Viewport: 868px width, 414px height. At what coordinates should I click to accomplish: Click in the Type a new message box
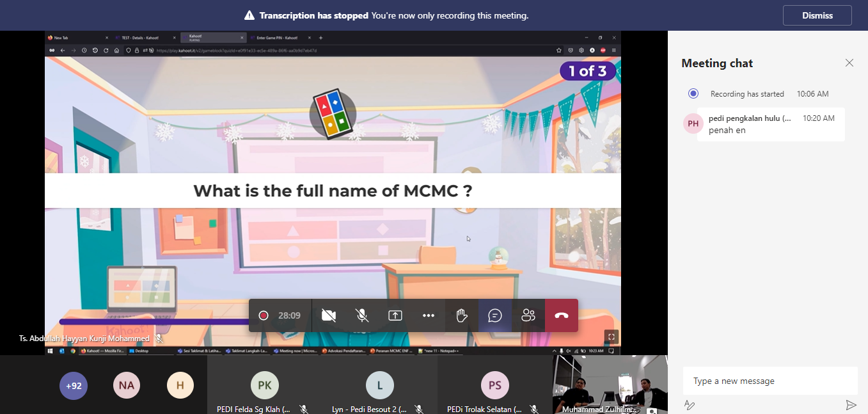coord(770,381)
